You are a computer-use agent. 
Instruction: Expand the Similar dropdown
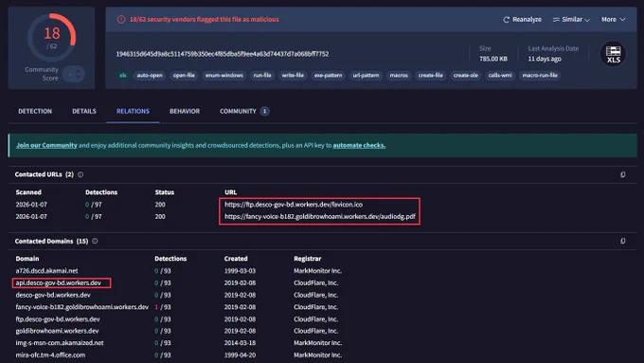click(x=571, y=19)
